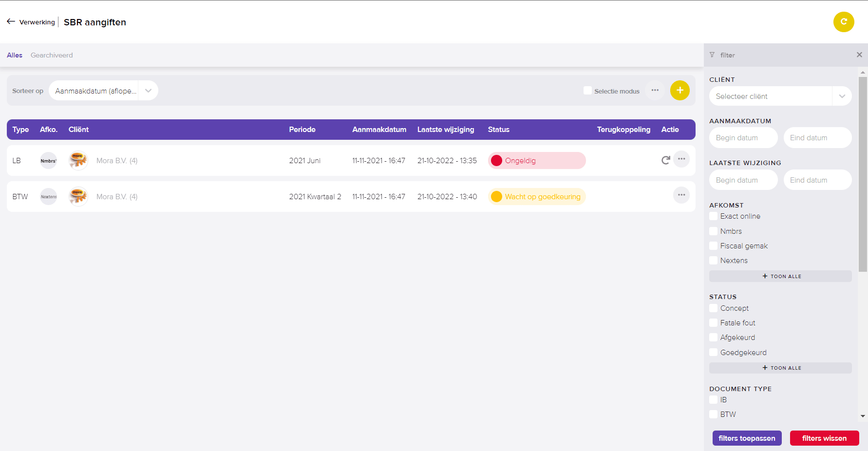The height and width of the screenshot is (451, 868).
Task: Check the BTW document type filter
Action: point(714,414)
